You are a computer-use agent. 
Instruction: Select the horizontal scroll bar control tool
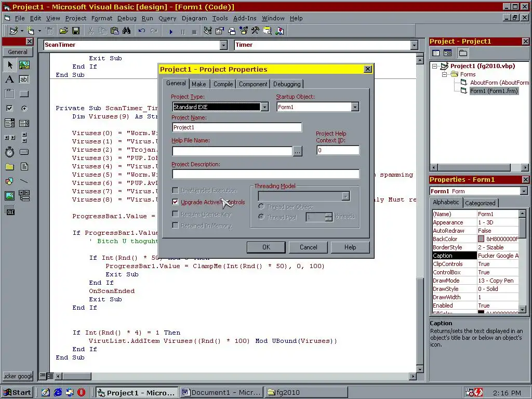(x=10, y=138)
